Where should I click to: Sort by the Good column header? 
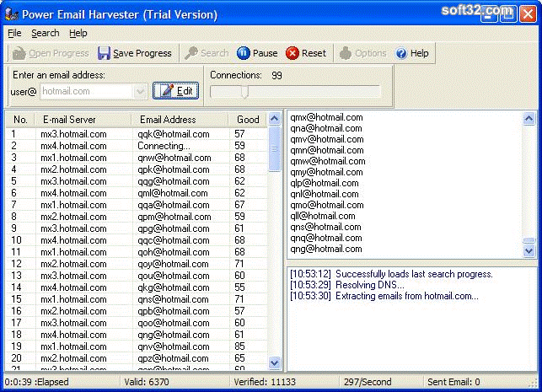(x=248, y=120)
